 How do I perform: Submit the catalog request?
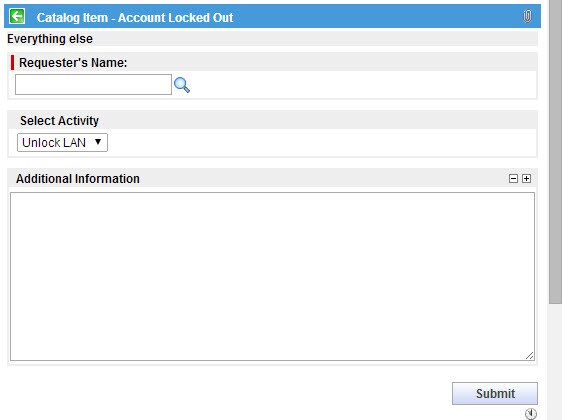click(x=495, y=393)
